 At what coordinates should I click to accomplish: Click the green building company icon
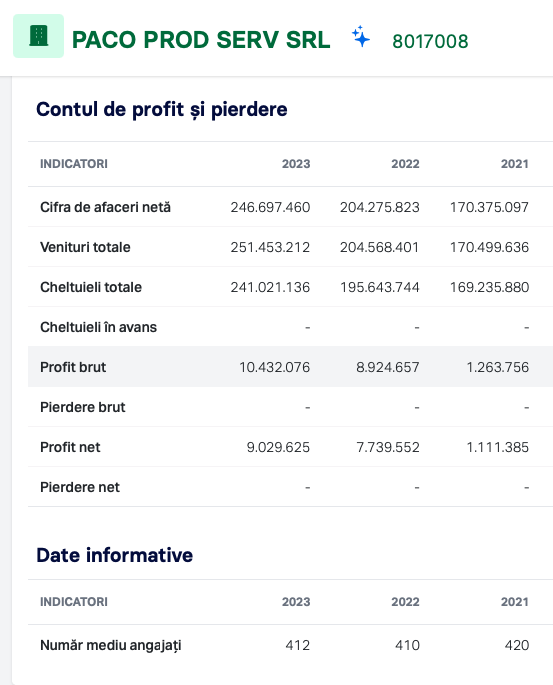pyautogui.click(x=38, y=36)
